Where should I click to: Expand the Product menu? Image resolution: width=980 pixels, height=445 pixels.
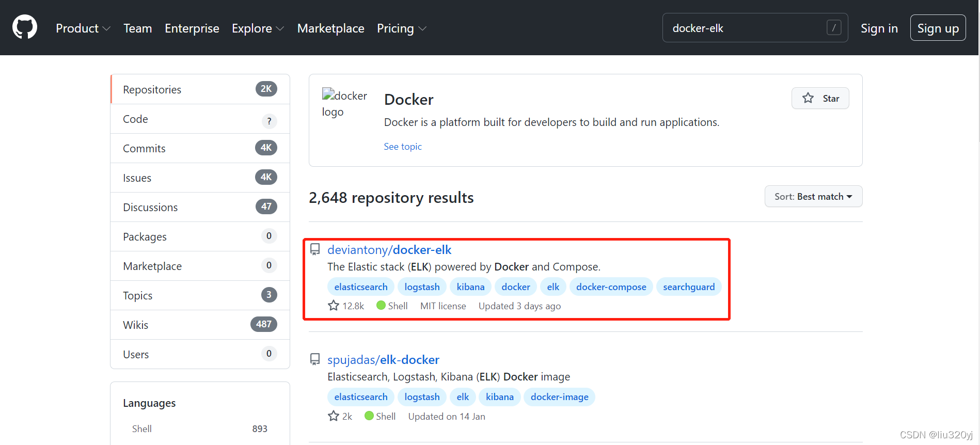pos(83,28)
